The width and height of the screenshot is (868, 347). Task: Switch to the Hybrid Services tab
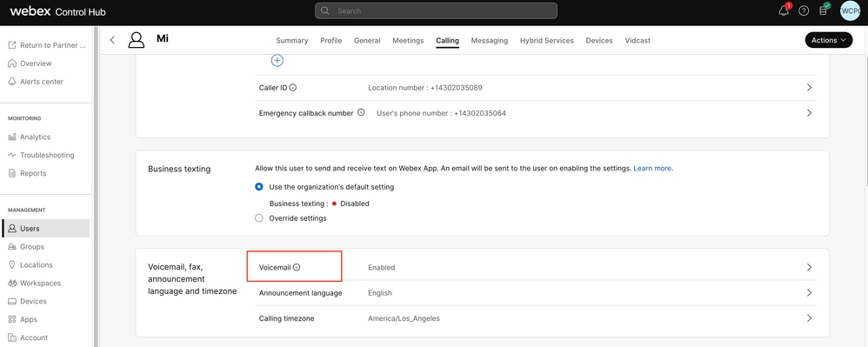[547, 40]
